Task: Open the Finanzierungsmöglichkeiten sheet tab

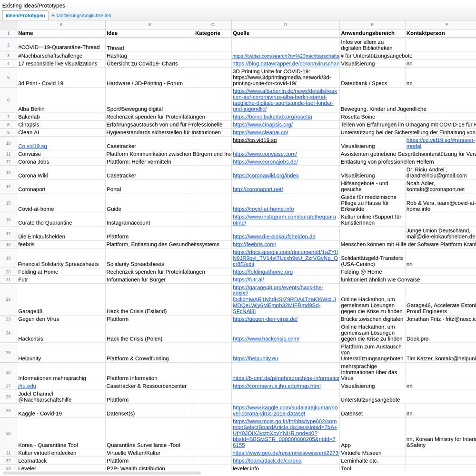Action: pyautogui.click(x=81, y=16)
